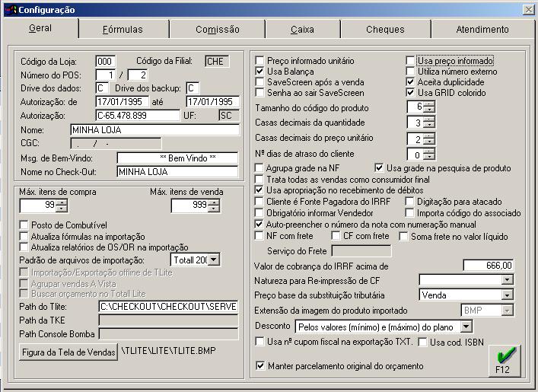Click the Código da Loja field
The image size is (538, 392).
pyautogui.click(x=105, y=62)
